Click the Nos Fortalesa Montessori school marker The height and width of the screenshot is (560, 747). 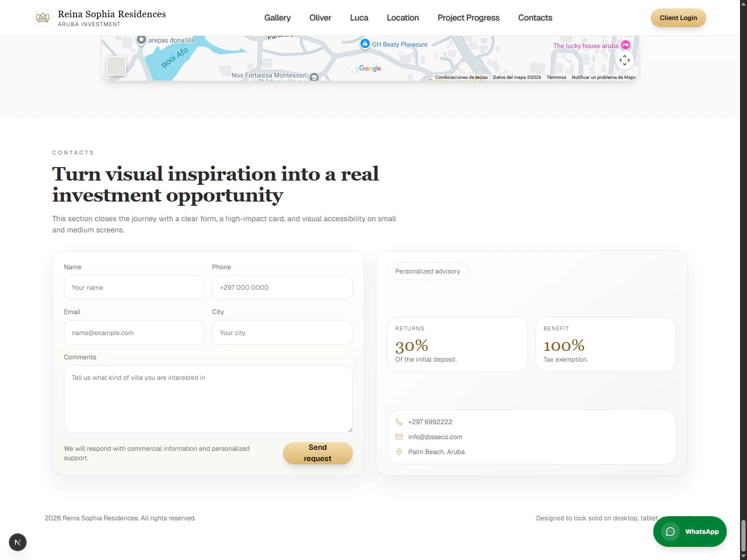(314, 77)
